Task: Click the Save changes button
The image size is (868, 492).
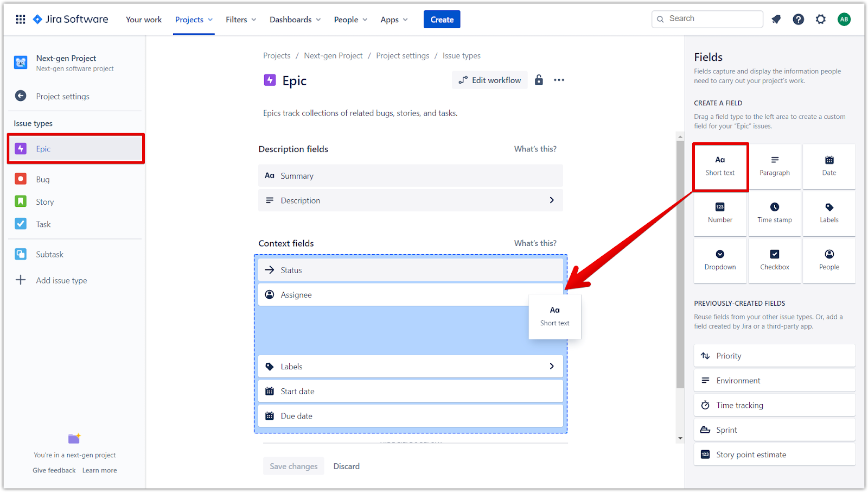Action: 293,466
